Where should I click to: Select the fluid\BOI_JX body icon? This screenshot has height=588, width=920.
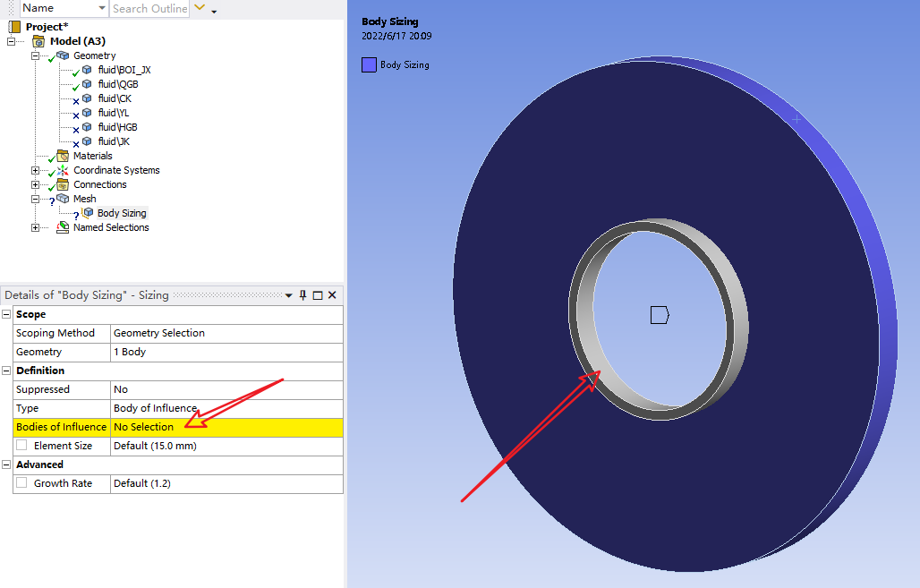(87, 70)
